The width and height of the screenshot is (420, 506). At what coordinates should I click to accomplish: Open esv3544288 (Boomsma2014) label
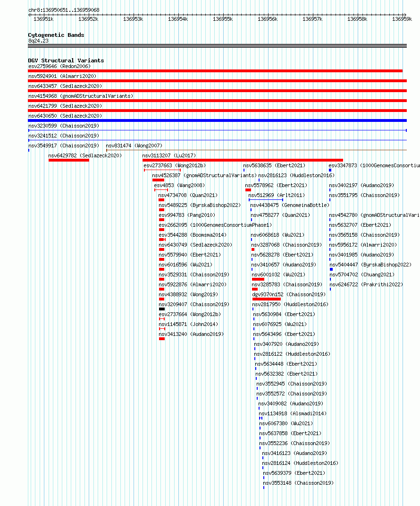(193, 235)
